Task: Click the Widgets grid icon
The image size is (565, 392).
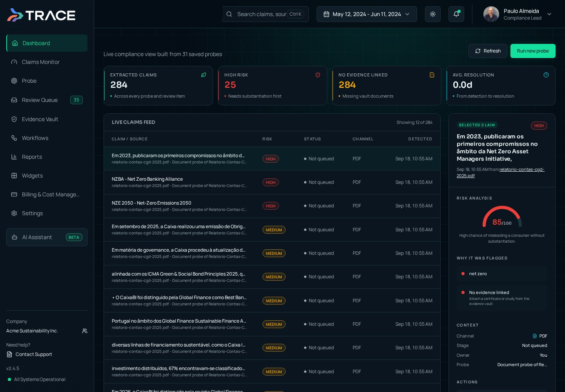Action: pyautogui.click(x=14, y=176)
